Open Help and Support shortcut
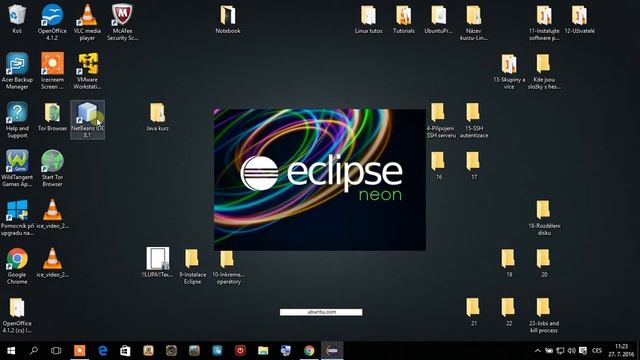The width and height of the screenshot is (640, 360). [x=17, y=120]
